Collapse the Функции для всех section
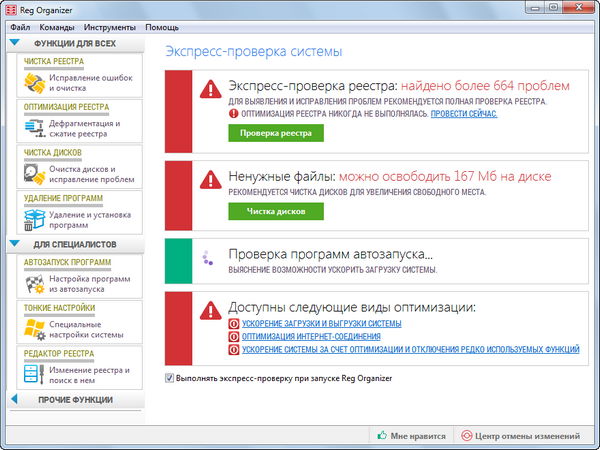Viewport: 600px width, 450px height. [x=16, y=43]
